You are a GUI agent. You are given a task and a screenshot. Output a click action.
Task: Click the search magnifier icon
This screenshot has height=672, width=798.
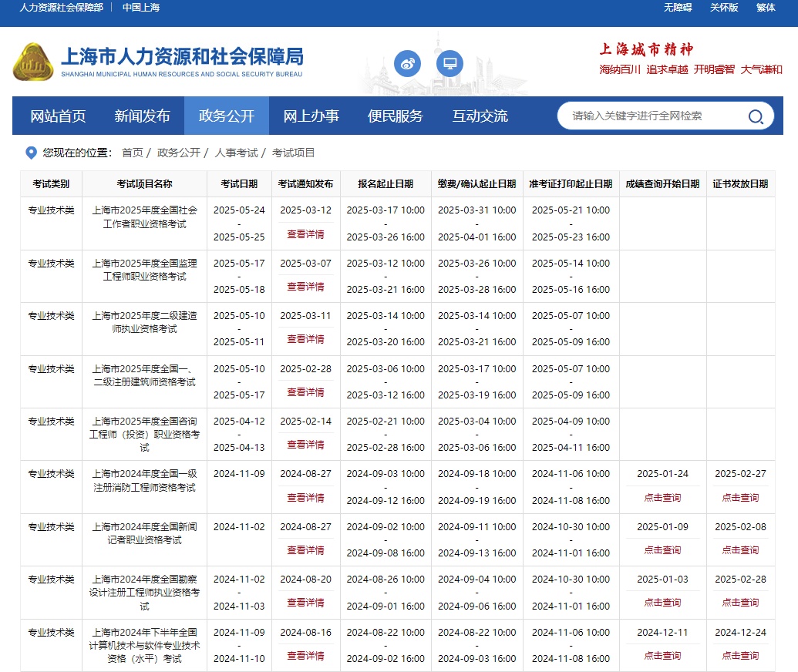756,116
